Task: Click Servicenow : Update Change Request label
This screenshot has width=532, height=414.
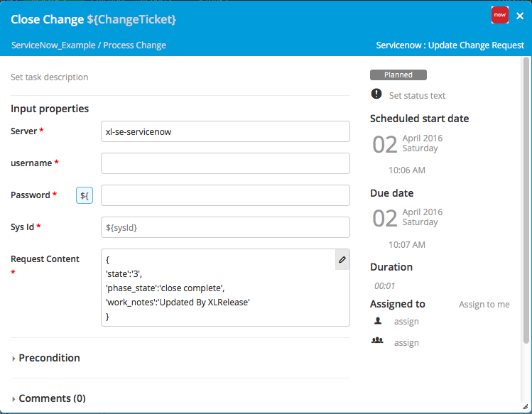Action: pyautogui.click(x=450, y=45)
